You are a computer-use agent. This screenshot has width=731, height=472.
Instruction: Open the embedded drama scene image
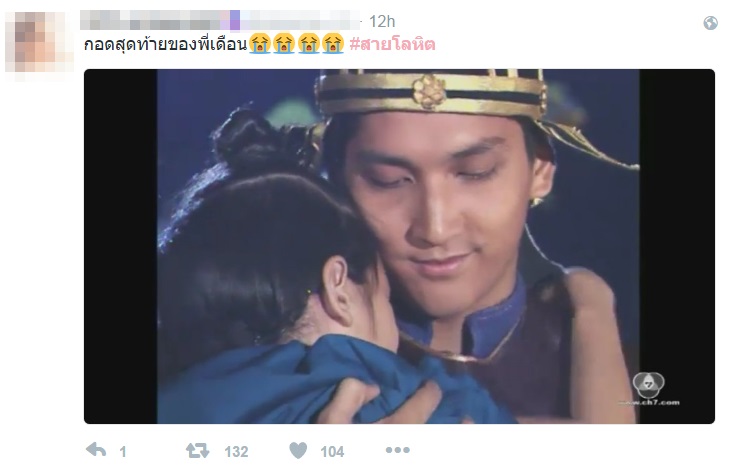click(x=399, y=246)
